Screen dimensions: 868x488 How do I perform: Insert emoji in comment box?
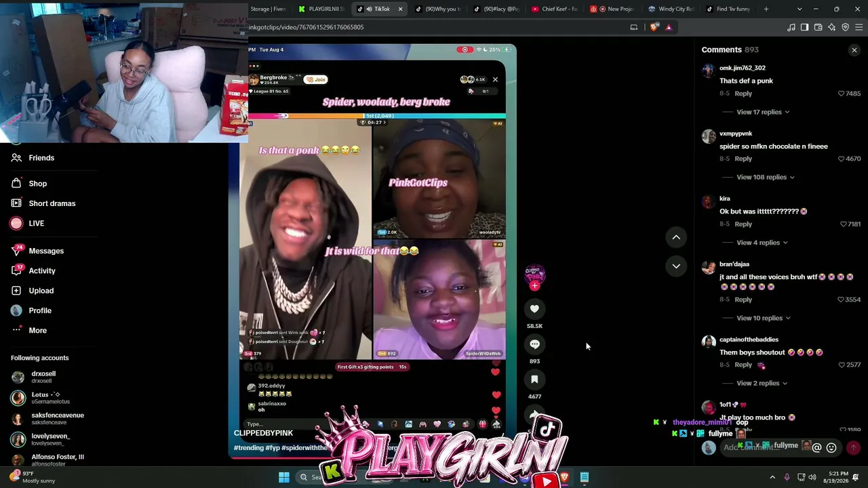[x=831, y=447]
